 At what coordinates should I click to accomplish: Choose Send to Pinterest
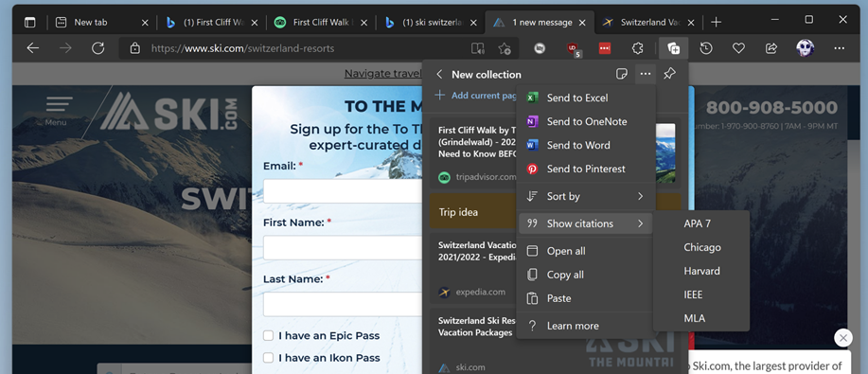pos(586,169)
